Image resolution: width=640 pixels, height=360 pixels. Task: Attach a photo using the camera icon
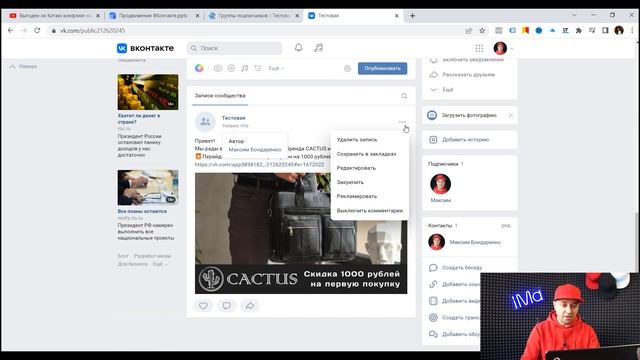tap(218, 68)
